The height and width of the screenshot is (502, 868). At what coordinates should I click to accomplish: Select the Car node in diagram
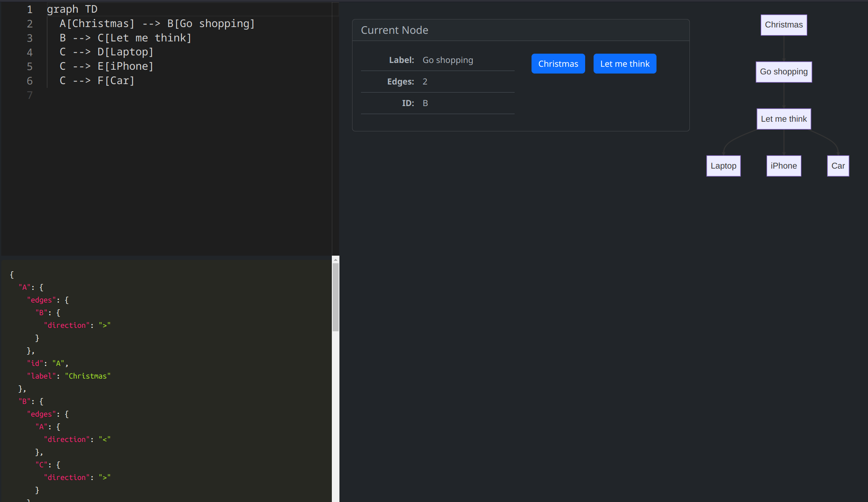838,166
